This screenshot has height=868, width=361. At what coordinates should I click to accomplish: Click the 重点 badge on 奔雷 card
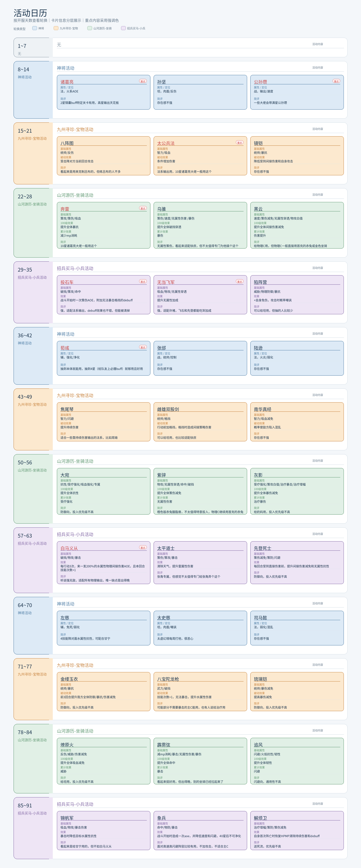click(143, 208)
